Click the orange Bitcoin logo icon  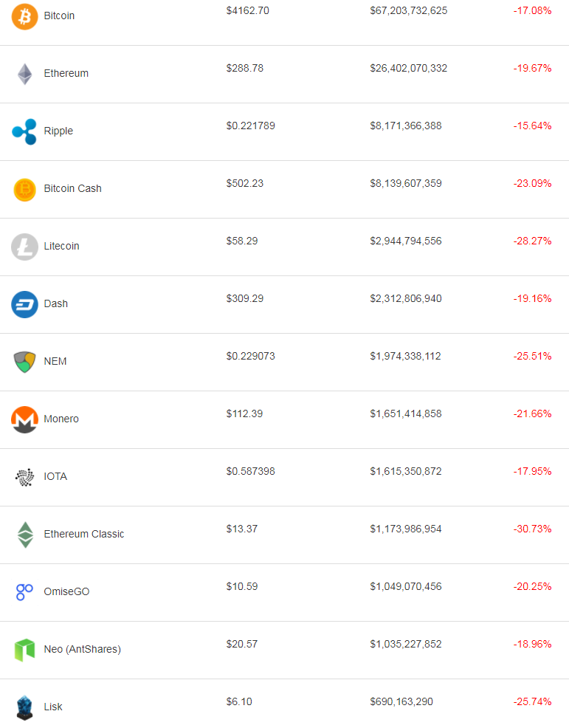pyautogui.click(x=24, y=16)
